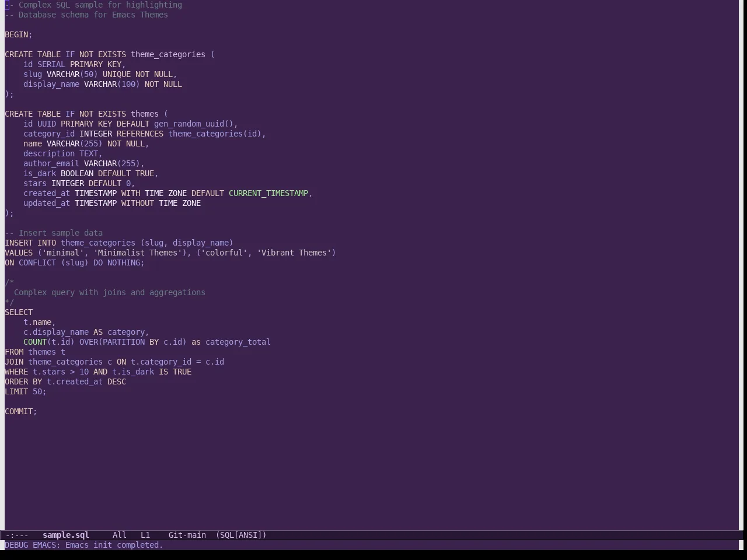The image size is (747, 560).
Task: Click the 'Complex query with joins and aggregations' comment
Action: coord(110,292)
